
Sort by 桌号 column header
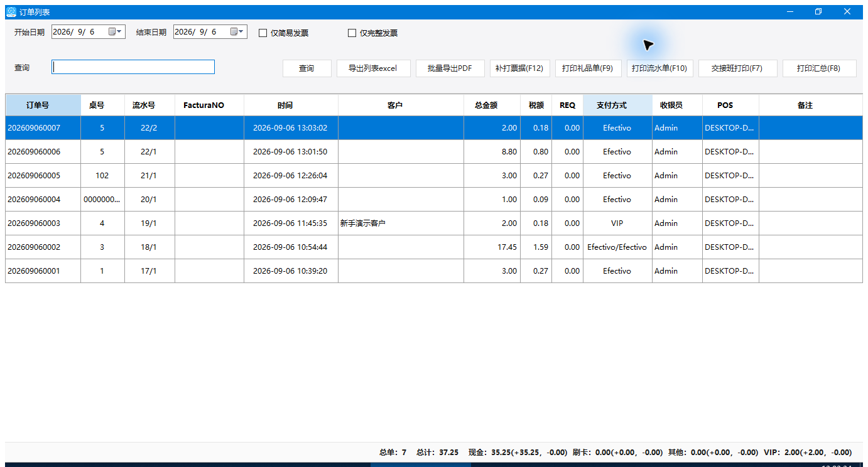tap(103, 105)
